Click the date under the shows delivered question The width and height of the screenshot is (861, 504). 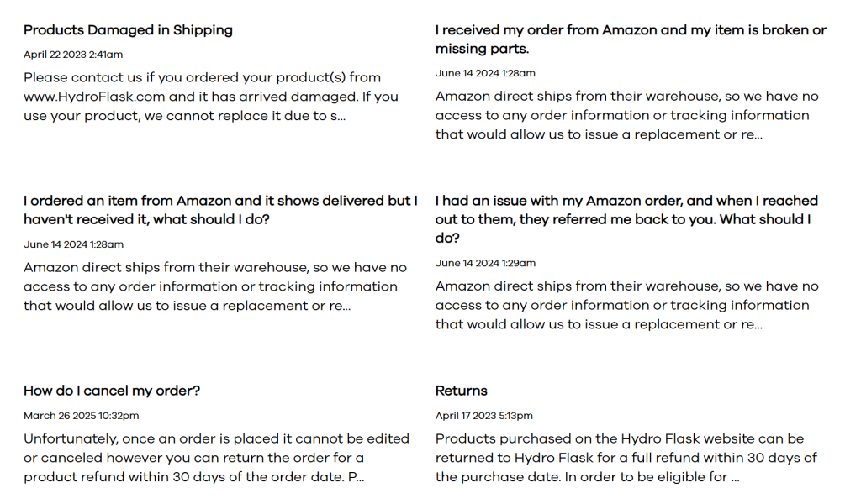[73, 244]
